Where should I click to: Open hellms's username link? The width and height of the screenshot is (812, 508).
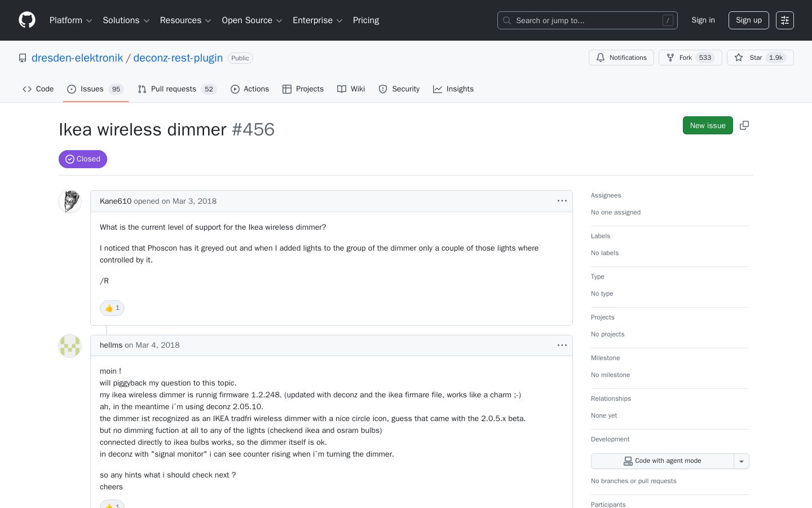pyautogui.click(x=111, y=345)
